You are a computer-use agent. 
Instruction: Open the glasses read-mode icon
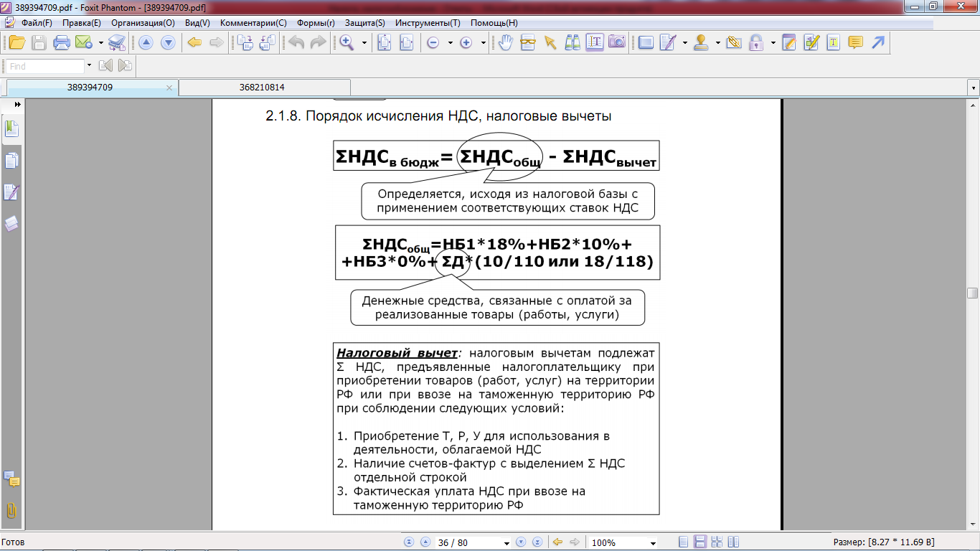coord(528,42)
